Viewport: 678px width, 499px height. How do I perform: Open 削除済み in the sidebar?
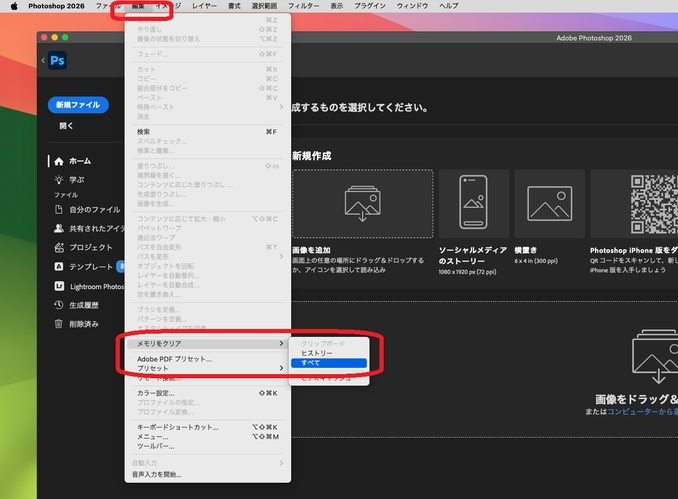[84, 324]
